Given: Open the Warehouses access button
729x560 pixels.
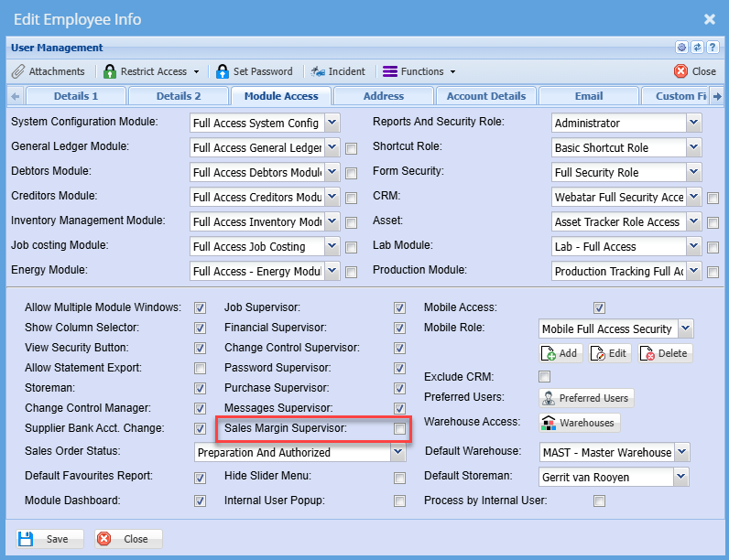Looking at the screenshot, I should [579, 423].
